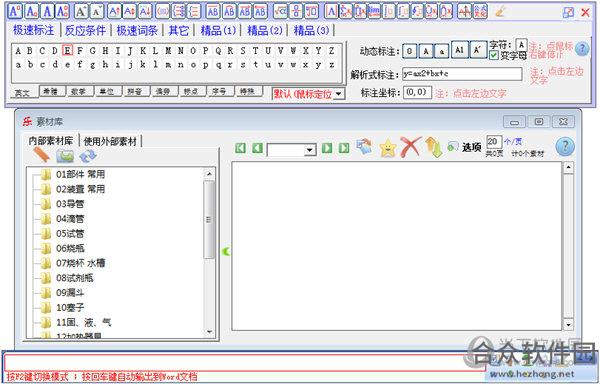
Task: Open the 精品(2) tab
Action: pos(265,30)
